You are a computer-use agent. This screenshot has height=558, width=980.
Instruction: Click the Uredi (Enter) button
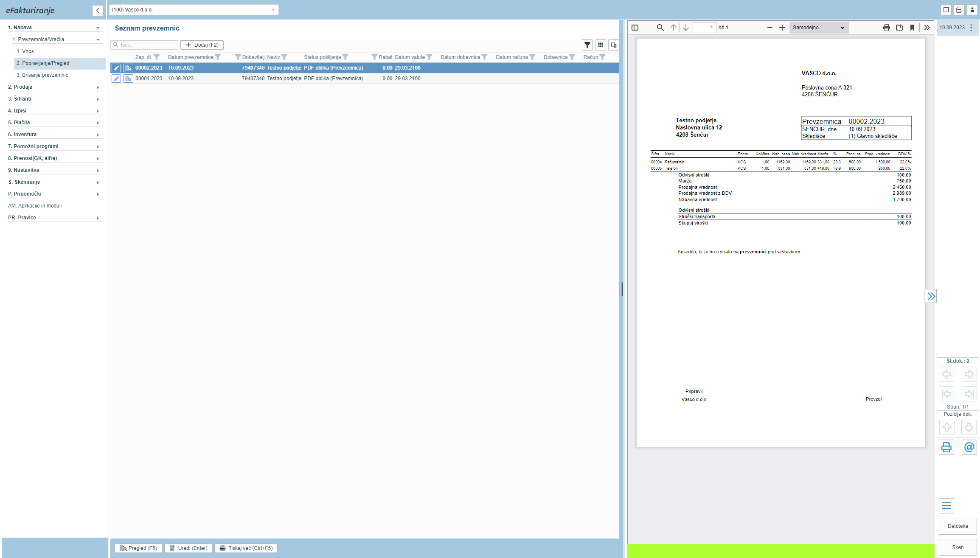188,548
